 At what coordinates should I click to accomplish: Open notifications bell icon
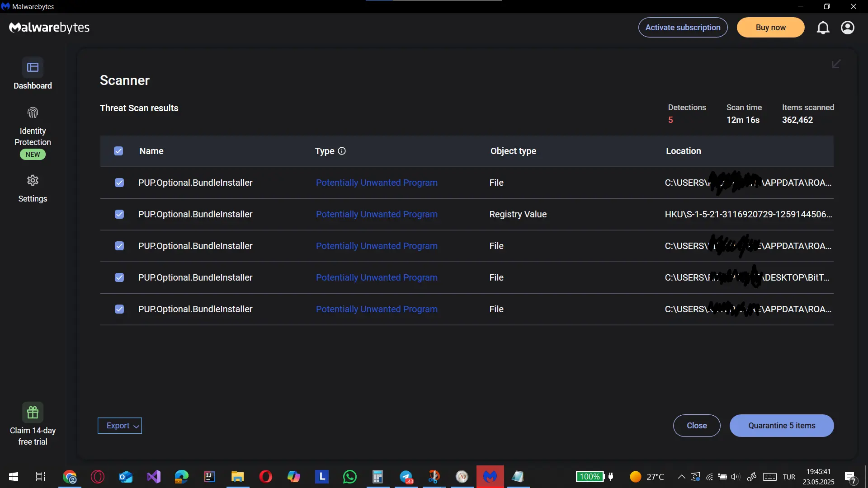coord(823,28)
